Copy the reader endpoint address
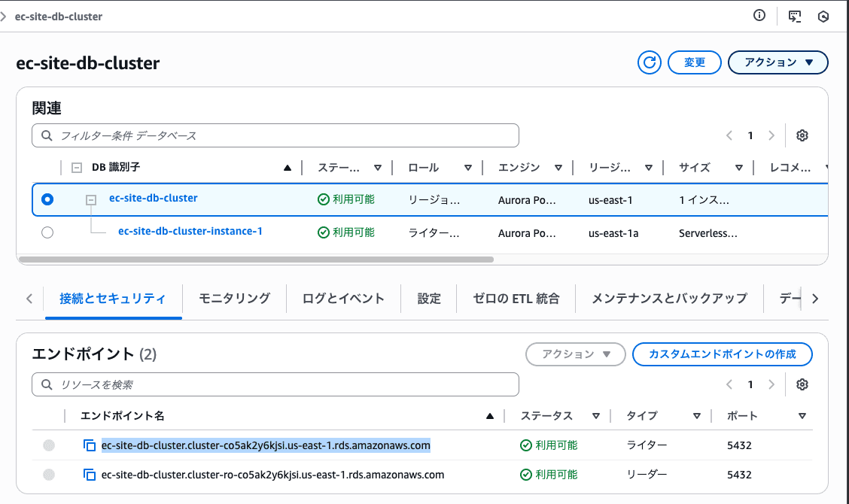The width and height of the screenshot is (849, 504). [89, 475]
